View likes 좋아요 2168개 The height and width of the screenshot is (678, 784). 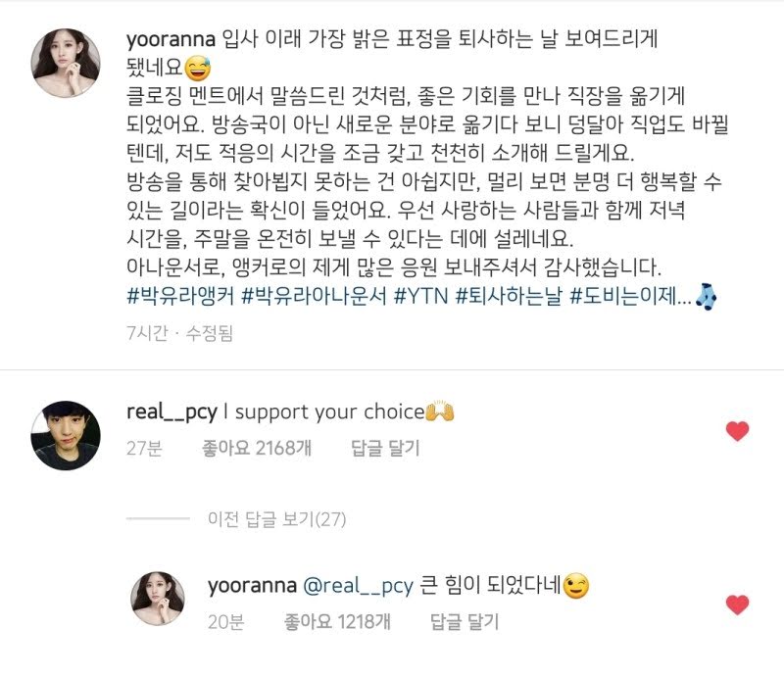(257, 448)
